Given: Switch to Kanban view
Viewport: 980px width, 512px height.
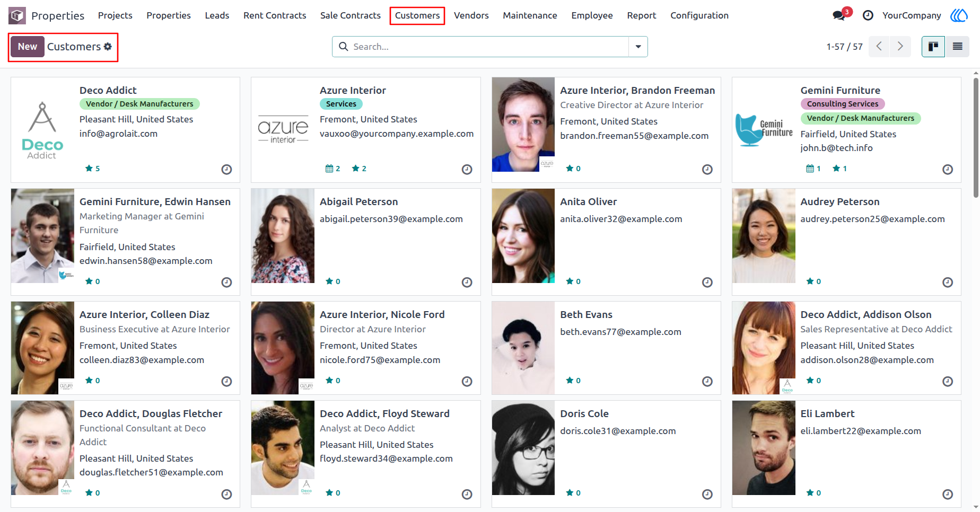Looking at the screenshot, I should [x=933, y=47].
